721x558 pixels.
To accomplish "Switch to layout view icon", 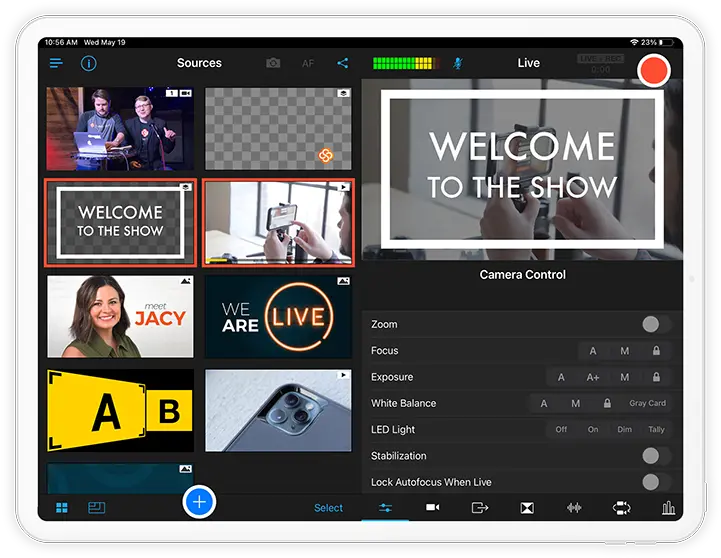I will pos(97,507).
